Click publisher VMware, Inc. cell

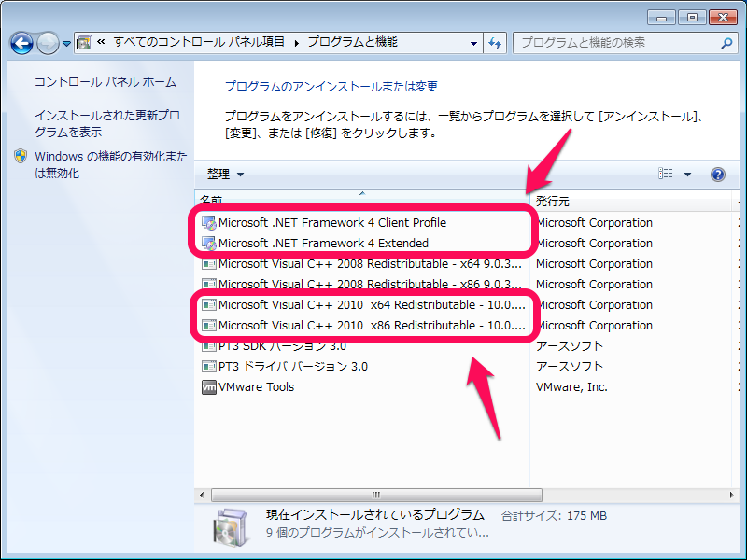pos(571,387)
